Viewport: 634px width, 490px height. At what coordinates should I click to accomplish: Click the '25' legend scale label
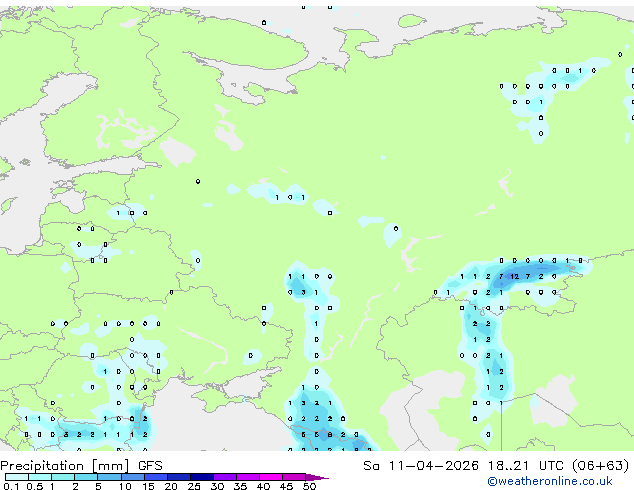194,486
